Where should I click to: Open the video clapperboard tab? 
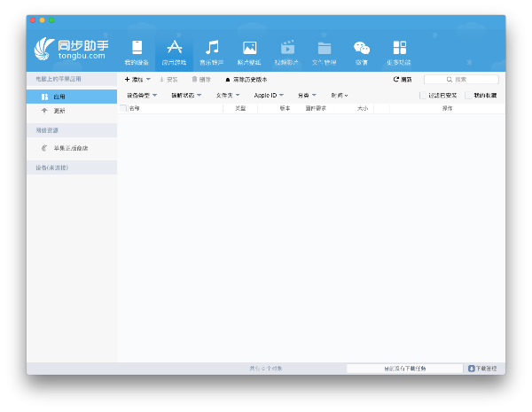tap(287, 52)
